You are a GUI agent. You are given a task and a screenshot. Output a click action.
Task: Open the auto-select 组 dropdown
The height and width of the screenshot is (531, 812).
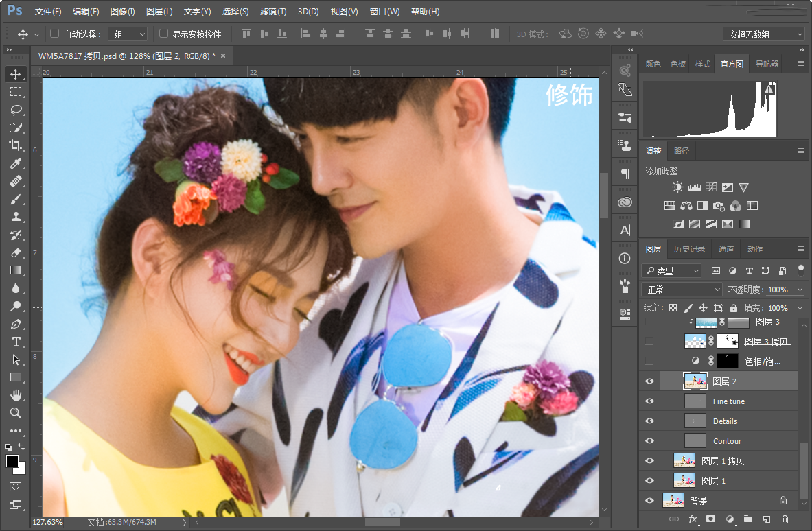128,34
